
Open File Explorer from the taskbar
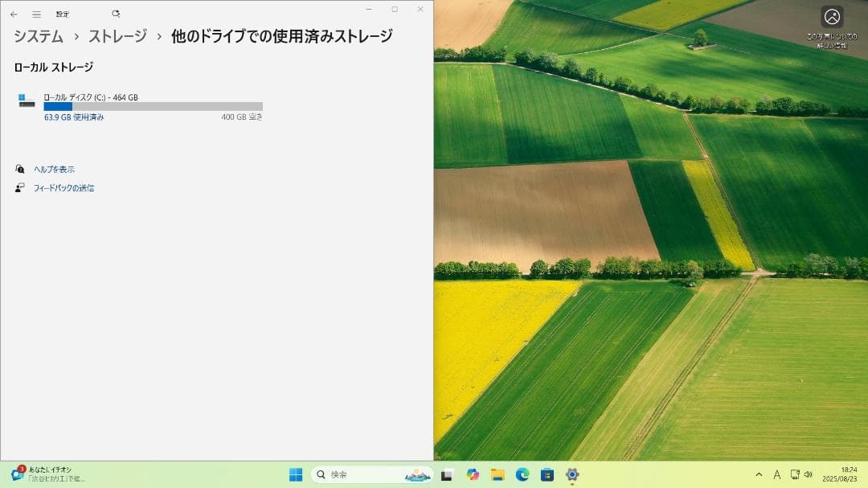(498, 474)
